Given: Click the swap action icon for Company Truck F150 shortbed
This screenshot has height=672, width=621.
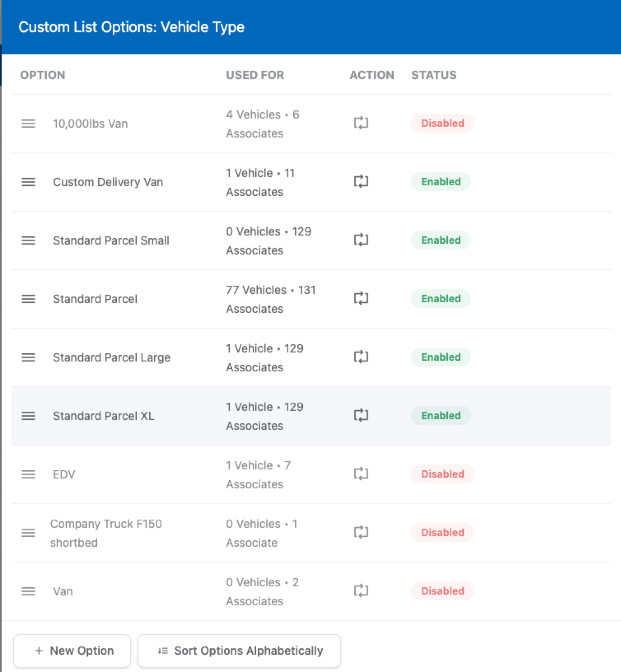Looking at the screenshot, I should (x=361, y=532).
